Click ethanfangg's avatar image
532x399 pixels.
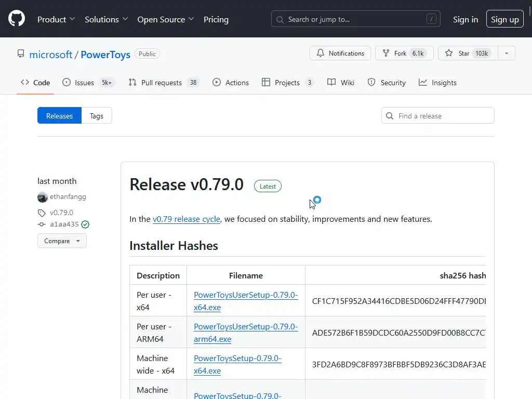tap(43, 197)
